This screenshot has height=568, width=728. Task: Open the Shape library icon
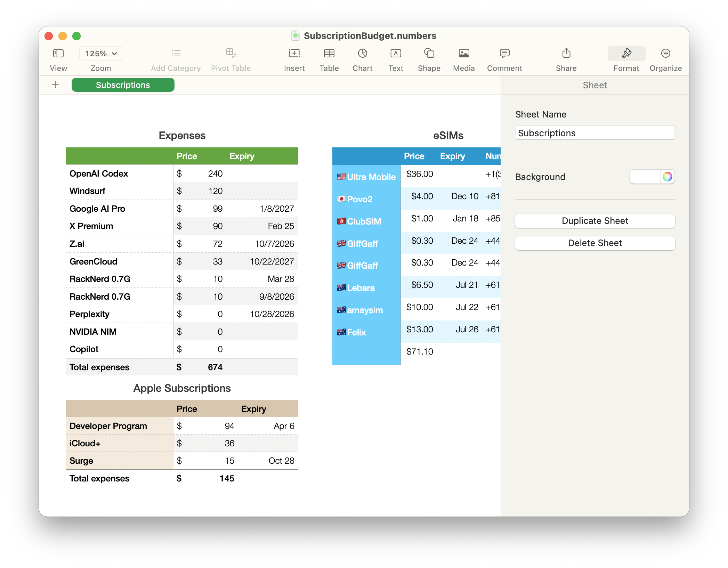point(429,54)
